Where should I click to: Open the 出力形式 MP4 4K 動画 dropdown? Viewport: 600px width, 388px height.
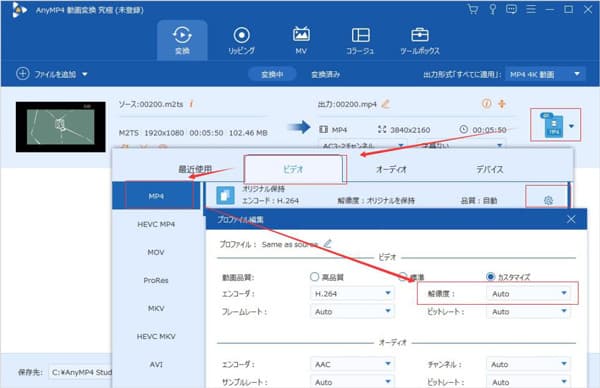(545, 74)
